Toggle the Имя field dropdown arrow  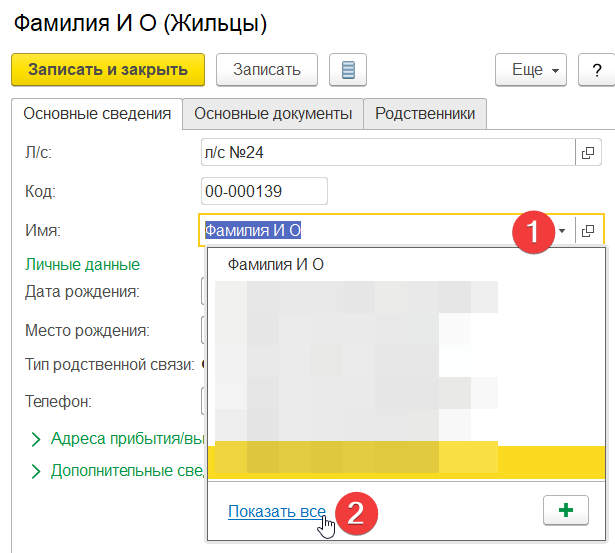[562, 231]
